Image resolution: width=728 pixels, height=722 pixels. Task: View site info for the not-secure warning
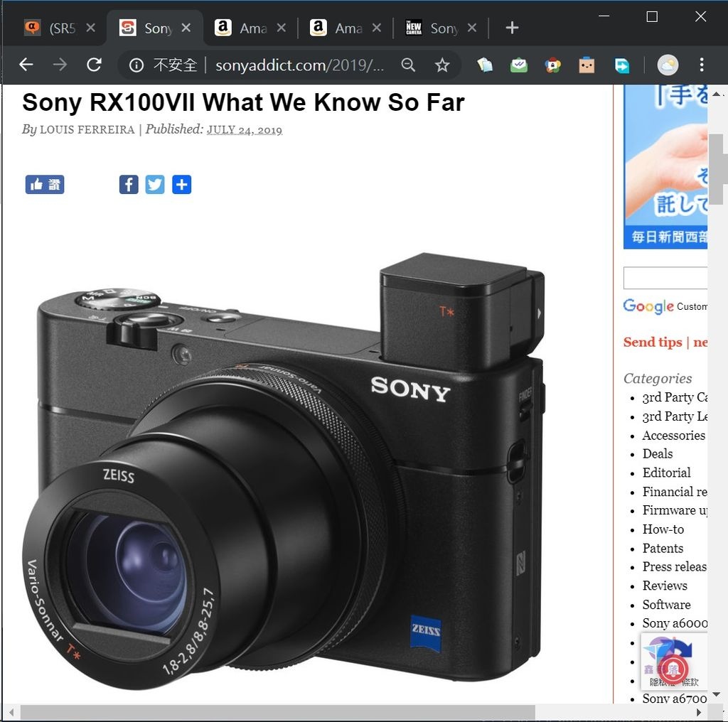(x=136, y=65)
